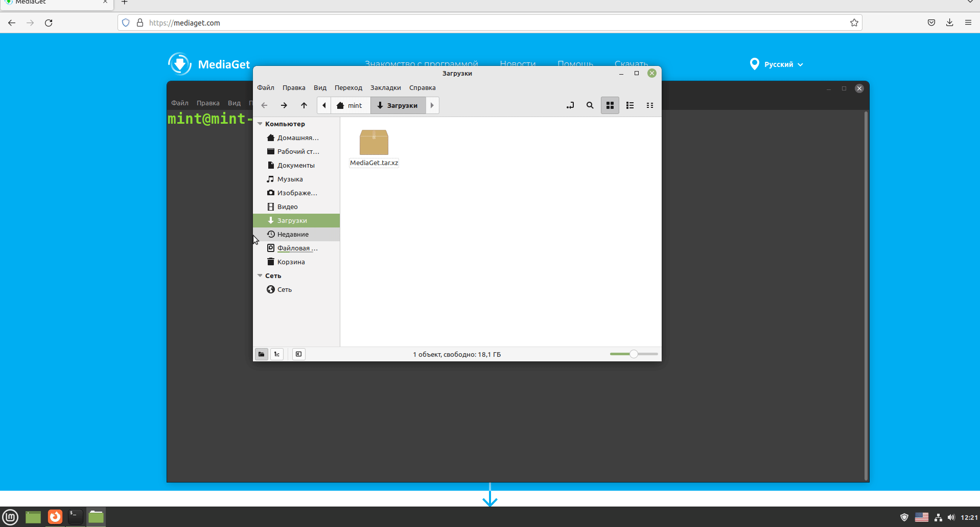This screenshot has width=980, height=527.
Task: Open Рабочий стол in sidebar
Action: (296, 151)
